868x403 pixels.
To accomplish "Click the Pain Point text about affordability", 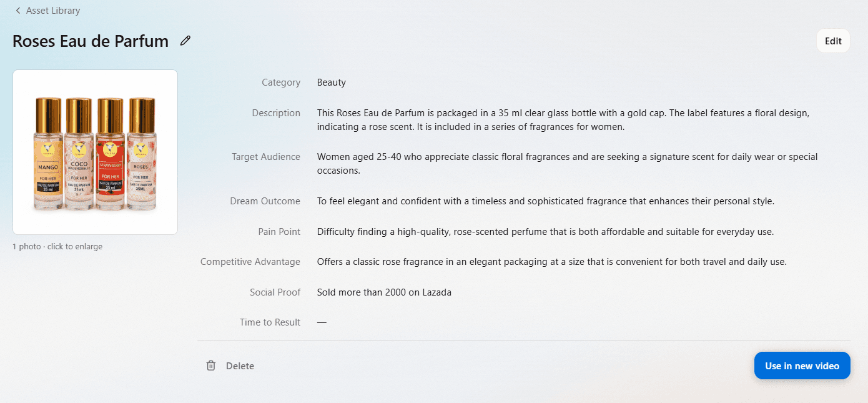I will point(545,232).
